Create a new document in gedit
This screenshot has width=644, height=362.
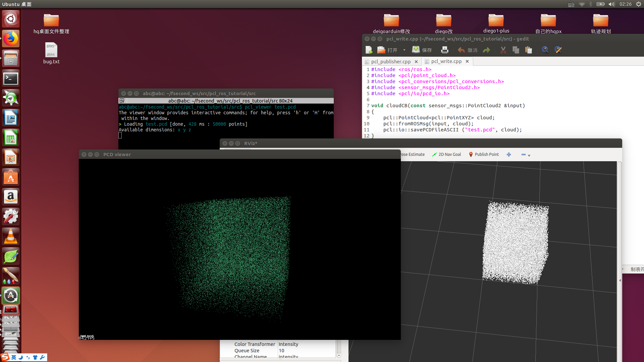coord(369,50)
